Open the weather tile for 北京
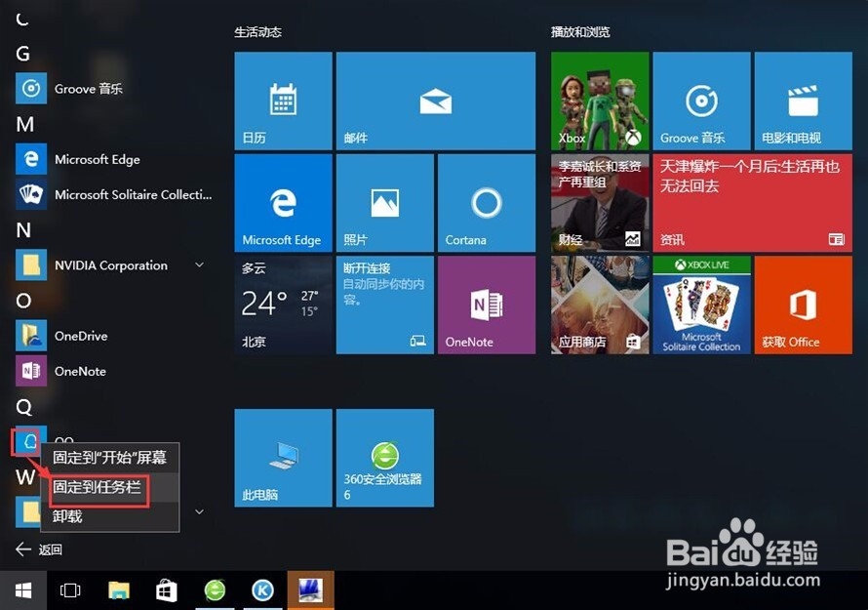The image size is (868, 610). 283,305
